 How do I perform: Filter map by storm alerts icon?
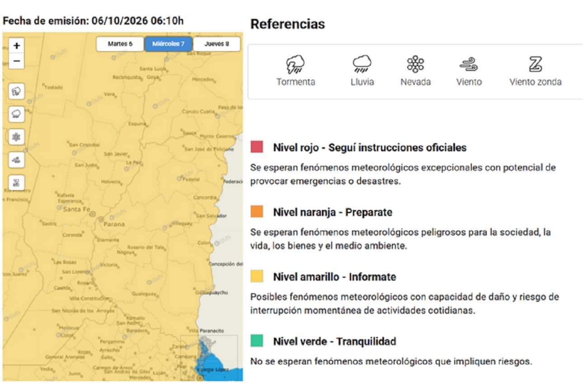click(x=17, y=91)
